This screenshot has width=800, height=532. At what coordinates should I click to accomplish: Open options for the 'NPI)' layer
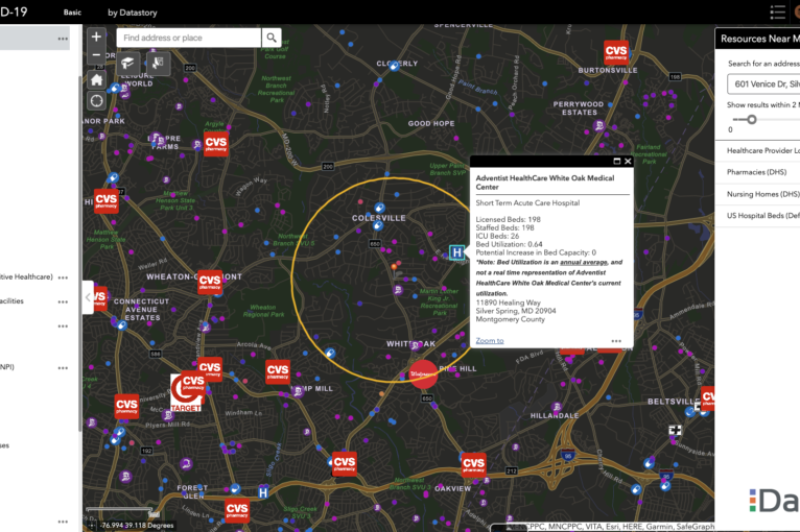click(x=63, y=368)
